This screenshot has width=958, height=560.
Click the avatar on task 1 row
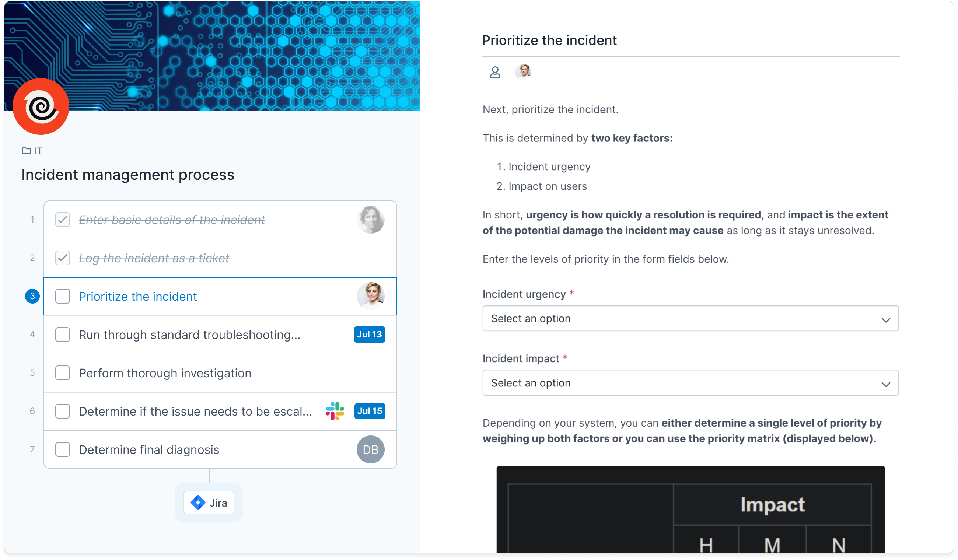[x=371, y=220]
